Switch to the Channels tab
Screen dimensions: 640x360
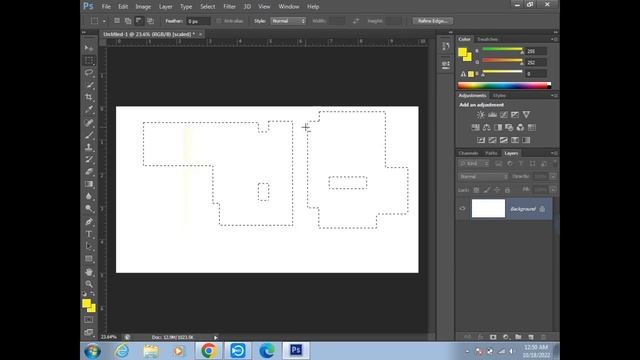click(x=468, y=153)
